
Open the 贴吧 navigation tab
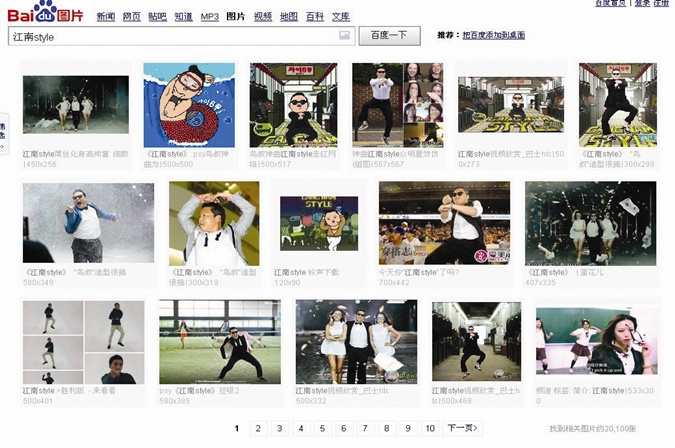158,17
